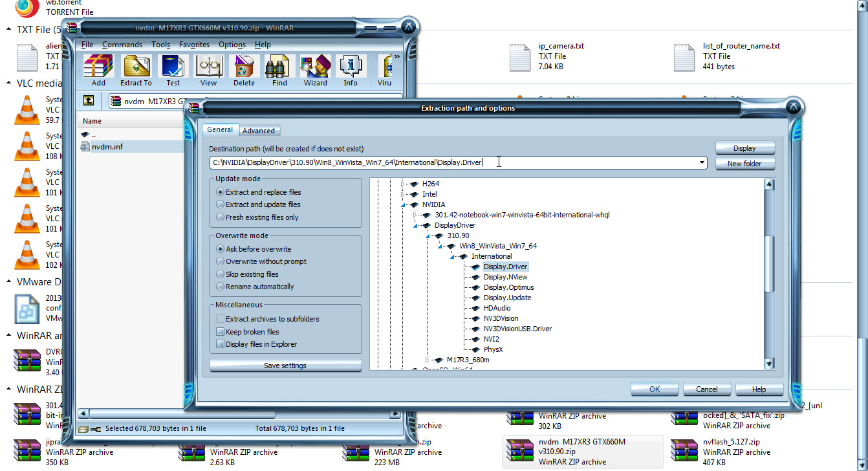The height and width of the screenshot is (471, 868).
Task: Select Extract and replace files
Action: coord(259,192)
